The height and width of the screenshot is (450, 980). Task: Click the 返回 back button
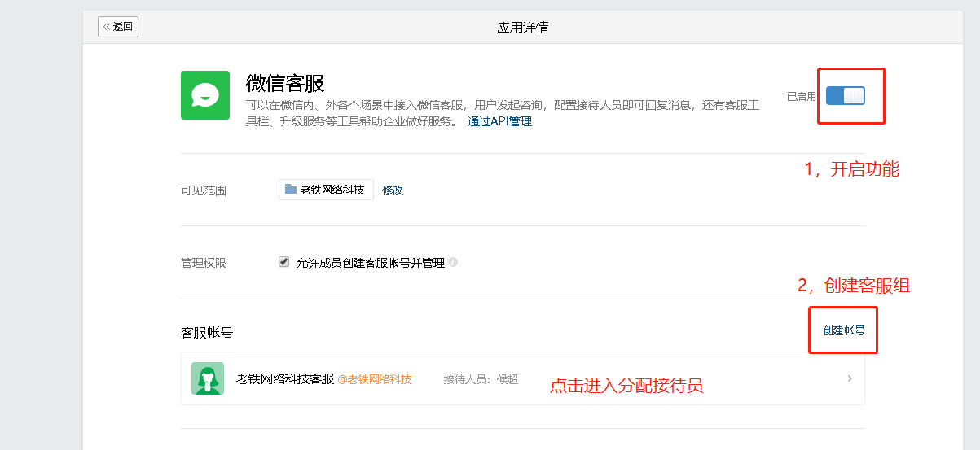(118, 27)
